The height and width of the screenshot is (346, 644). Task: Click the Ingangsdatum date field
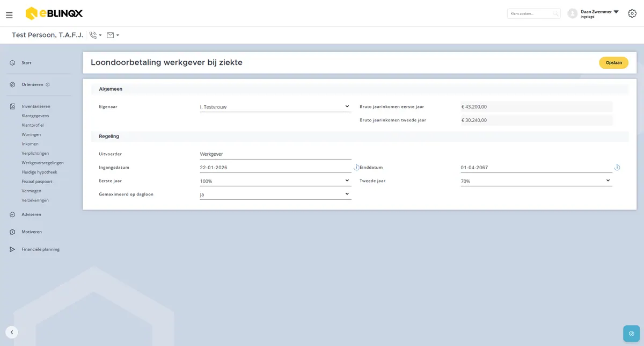coord(275,168)
